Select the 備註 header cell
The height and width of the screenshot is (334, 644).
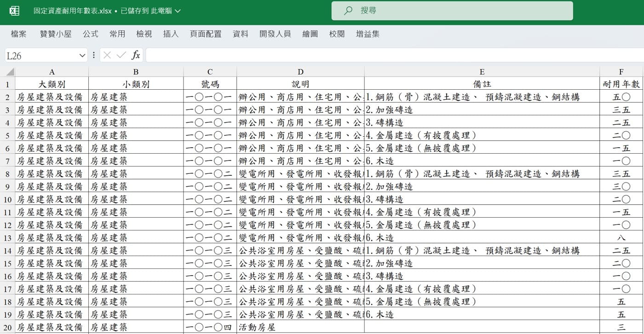point(482,84)
